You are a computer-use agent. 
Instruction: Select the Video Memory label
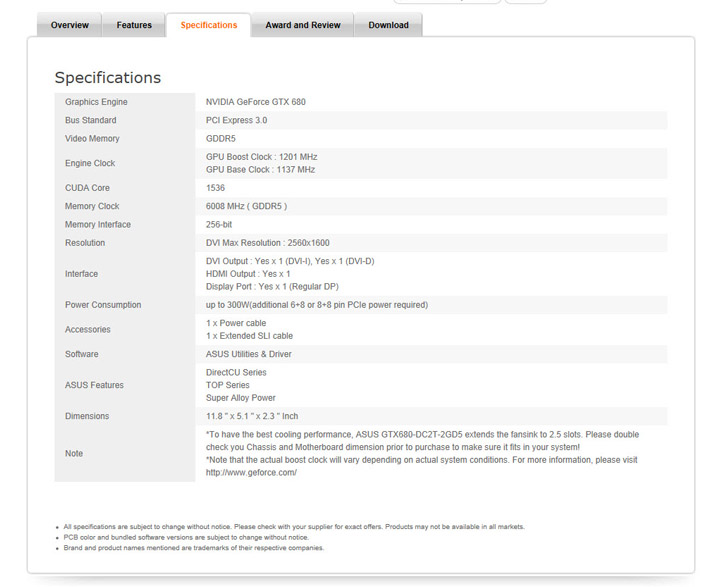pyautogui.click(x=92, y=139)
